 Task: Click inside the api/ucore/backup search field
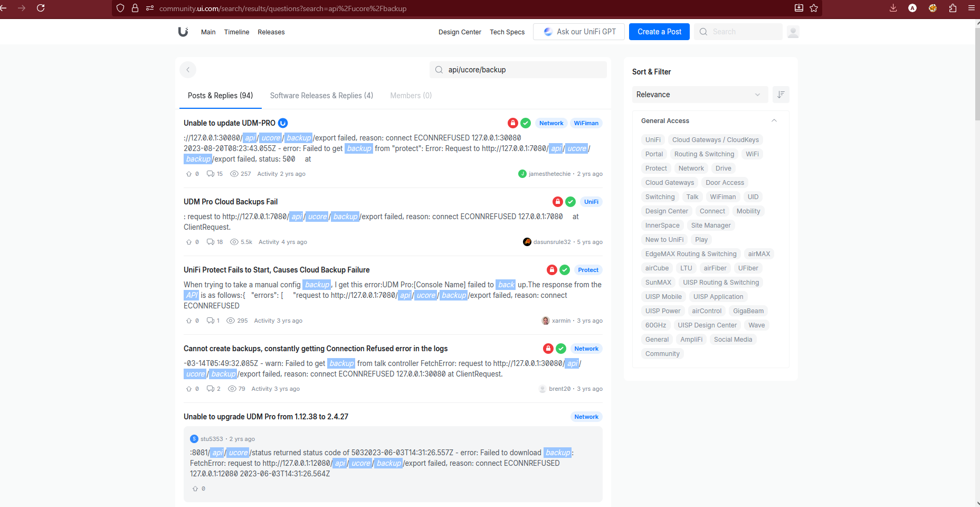point(518,69)
